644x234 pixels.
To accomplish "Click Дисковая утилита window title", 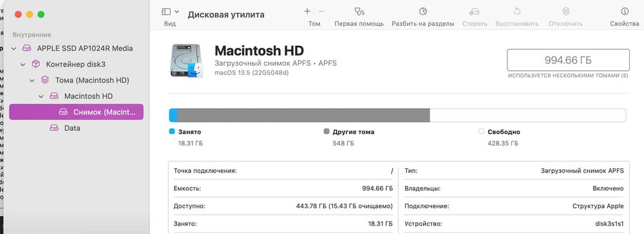I will 226,15.
